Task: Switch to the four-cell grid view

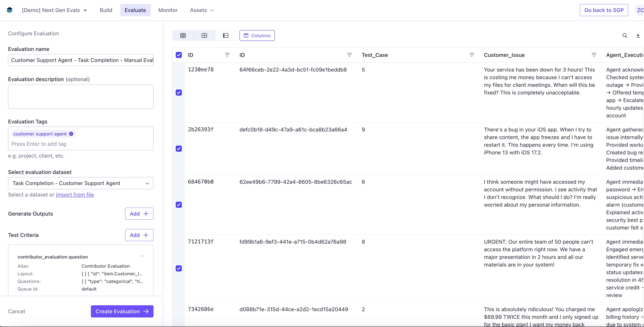Action: point(204,35)
